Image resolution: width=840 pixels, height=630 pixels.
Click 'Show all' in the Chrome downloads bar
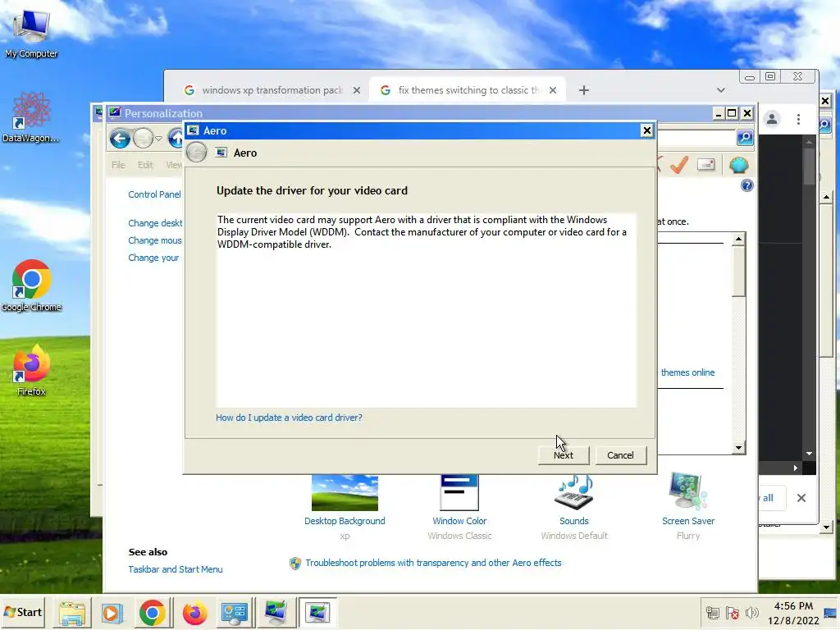[771, 498]
